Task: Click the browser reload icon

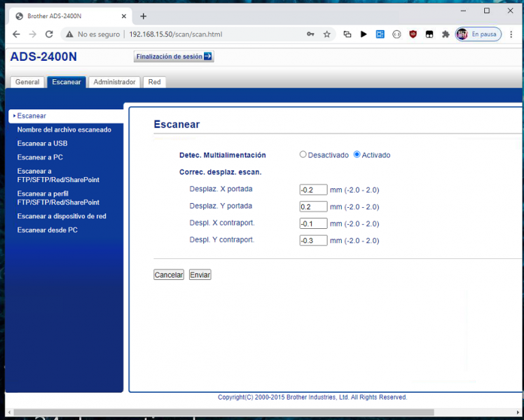Action: 49,34
